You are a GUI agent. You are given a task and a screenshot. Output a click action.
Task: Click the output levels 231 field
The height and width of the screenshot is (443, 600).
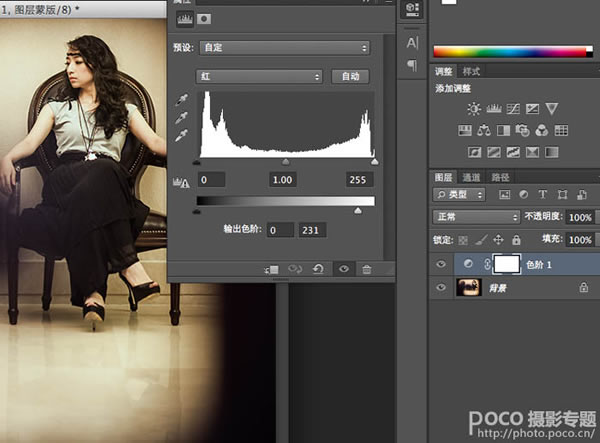[313, 230]
